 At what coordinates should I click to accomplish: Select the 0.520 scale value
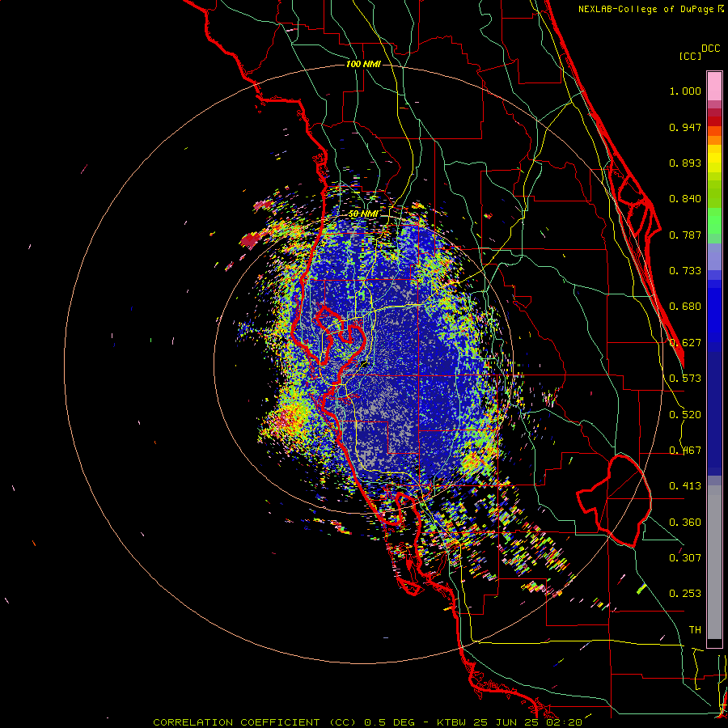click(x=685, y=415)
